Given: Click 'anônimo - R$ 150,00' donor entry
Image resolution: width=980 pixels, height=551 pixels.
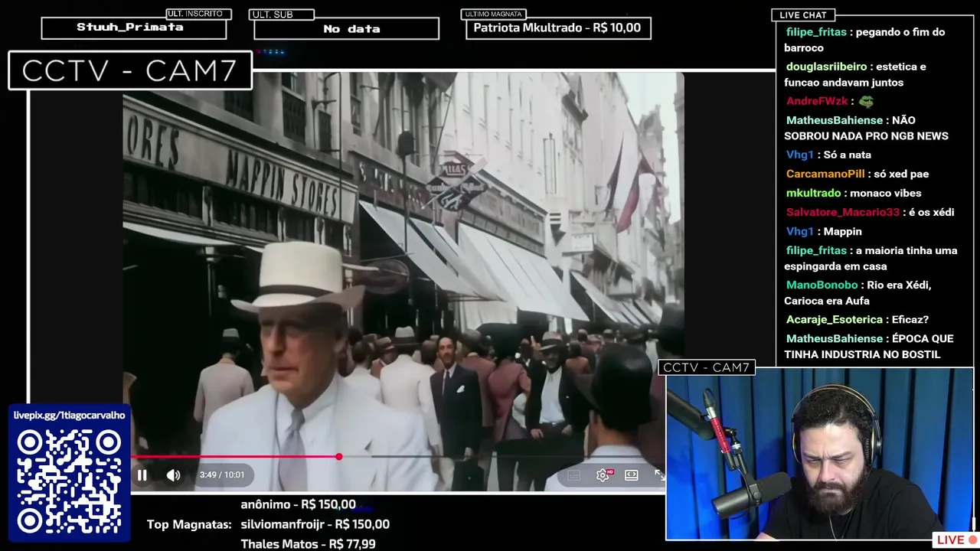Looking at the screenshot, I should (x=298, y=504).
